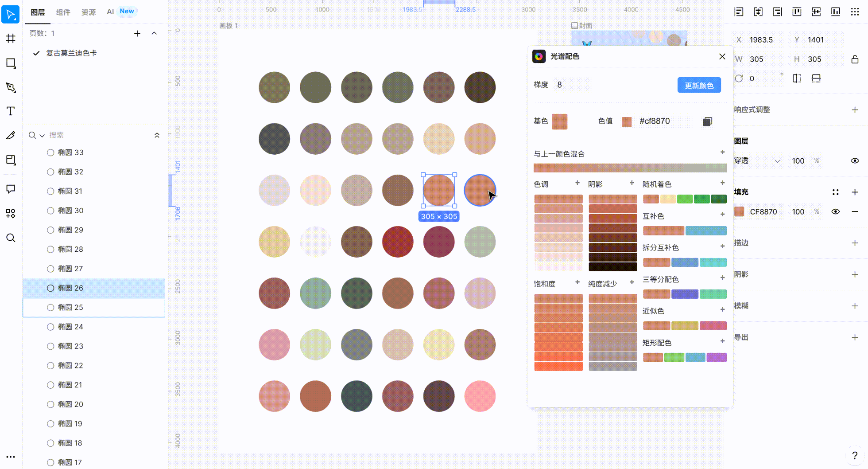Open the Comment tool
This screenshot has height=469, width=868.
pyautogui.click(x=11, y=189)
